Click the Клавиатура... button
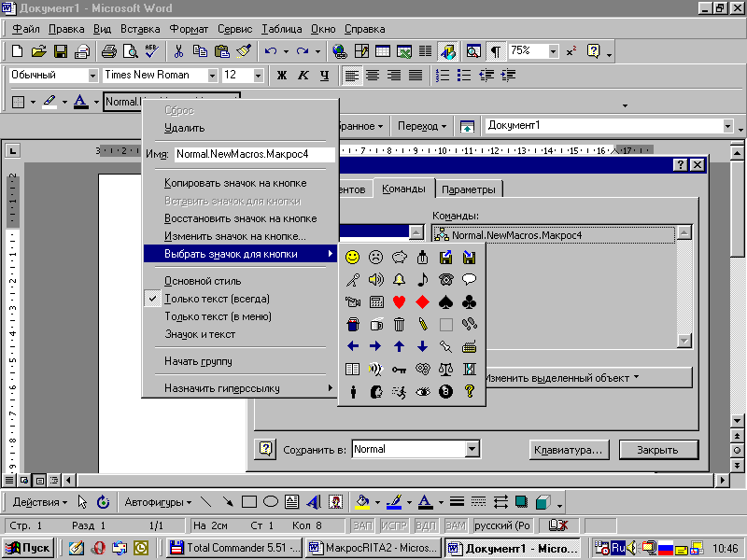747x560 pixels. point(569,450)
